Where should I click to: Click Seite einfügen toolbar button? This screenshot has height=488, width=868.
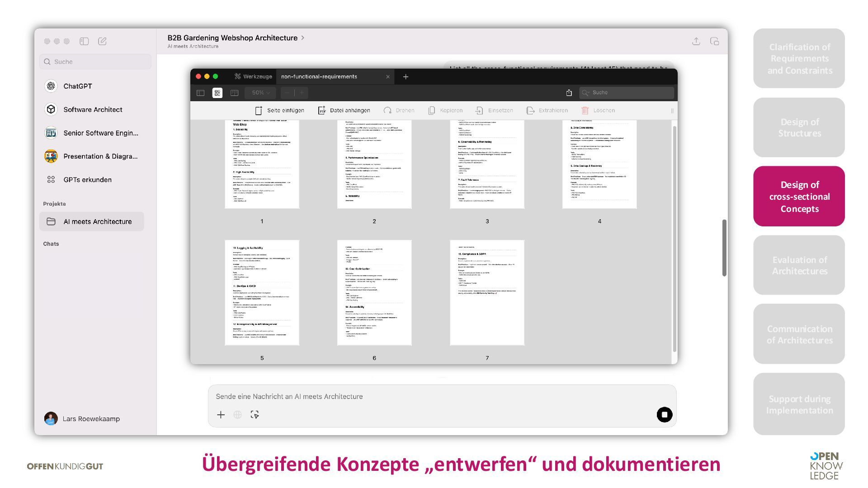279,110
